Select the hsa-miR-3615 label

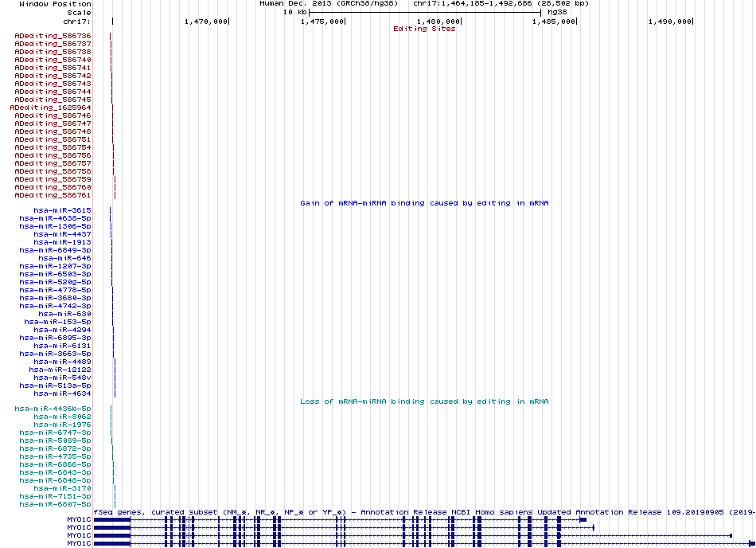pos(62,210)
